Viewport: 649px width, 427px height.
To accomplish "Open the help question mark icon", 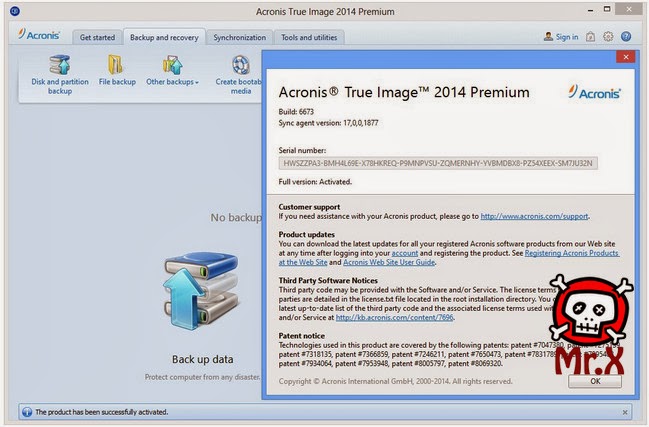I will pos(626,37).
